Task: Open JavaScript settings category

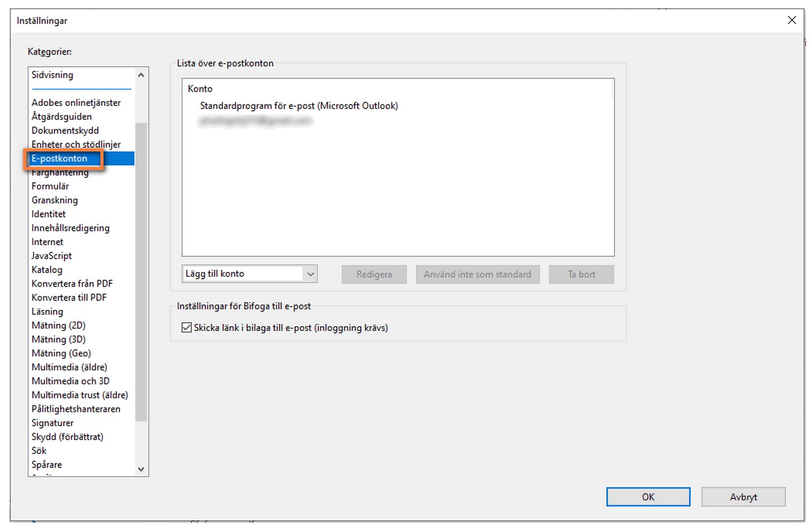Action: pos(52,256)
